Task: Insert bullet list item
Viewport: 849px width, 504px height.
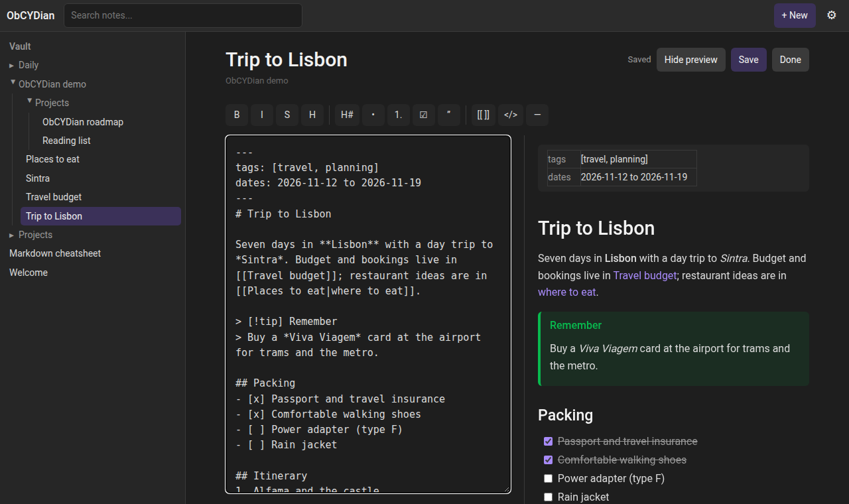Action: point(373,115)
